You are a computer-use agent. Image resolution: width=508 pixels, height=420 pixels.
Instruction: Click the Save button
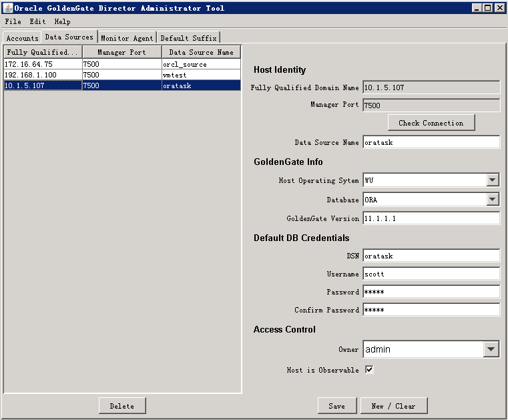(x=336, y=406)
